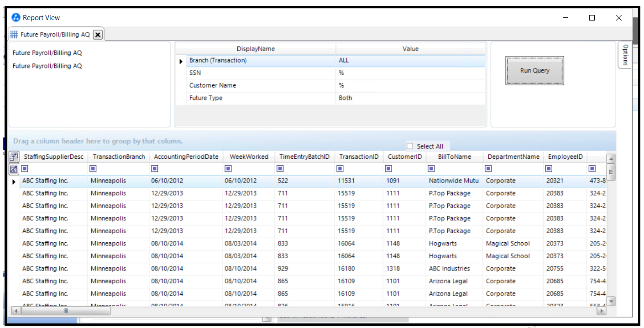Close the Future Payroll/Billing AQ tab
Screen dimensions: 644x328
click(98, 35)
